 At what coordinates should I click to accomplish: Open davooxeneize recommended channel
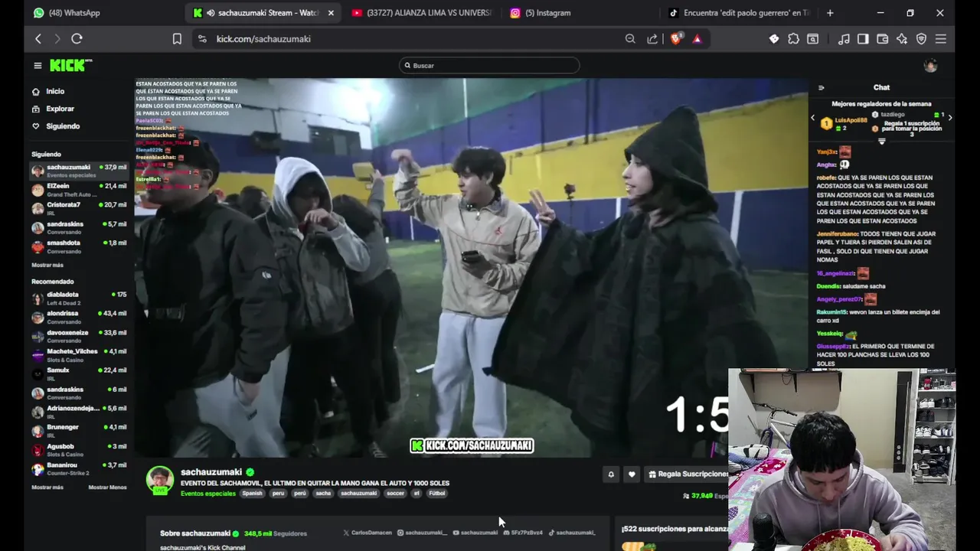tap(79, 336)
